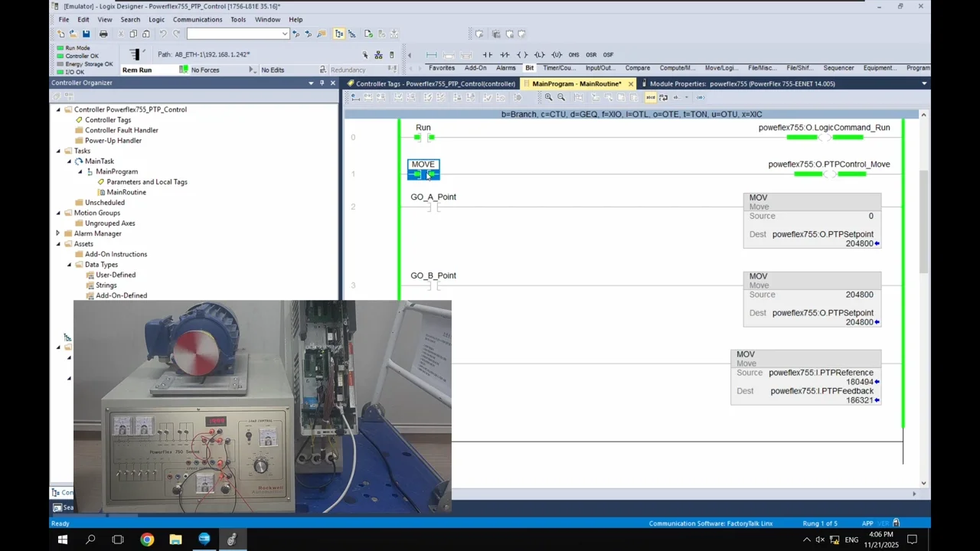Insert the ONS one-shot instruction
This screenshot has width=980, height=551.
point(573,55)
